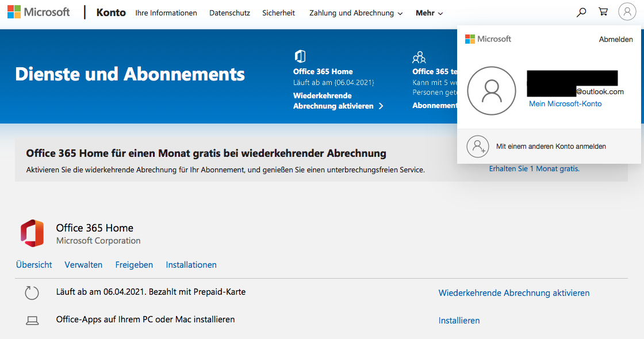Viewport: 644px width, 339px height.
Task: Click the large profile picture in account panel
Action: point(492,91)
